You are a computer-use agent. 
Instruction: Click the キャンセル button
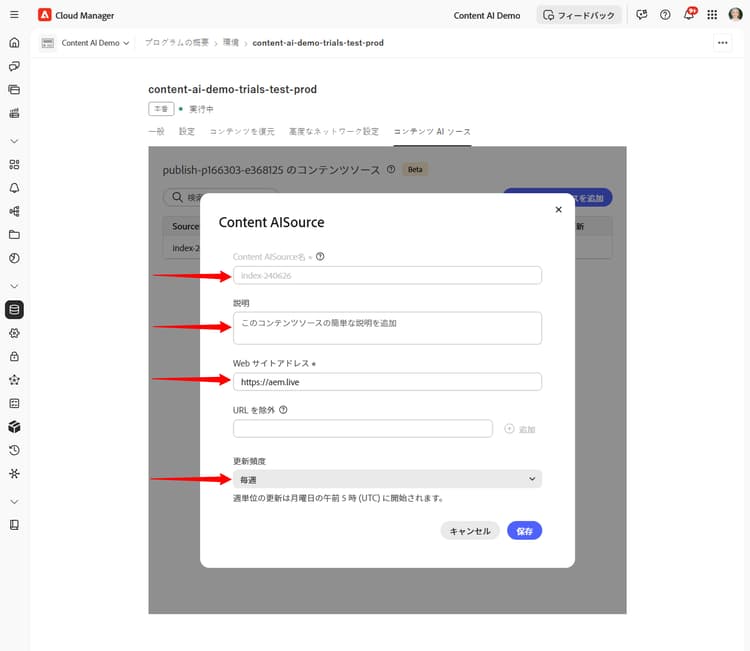click(470, 531)
